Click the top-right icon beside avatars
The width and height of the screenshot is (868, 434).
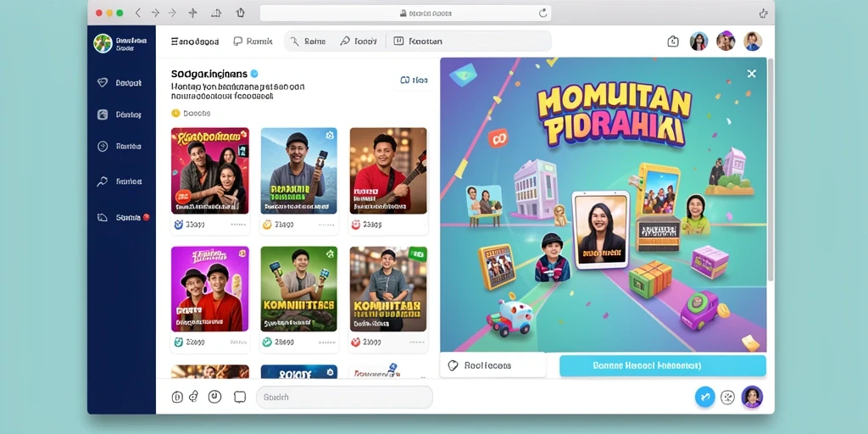click(673, 41)
